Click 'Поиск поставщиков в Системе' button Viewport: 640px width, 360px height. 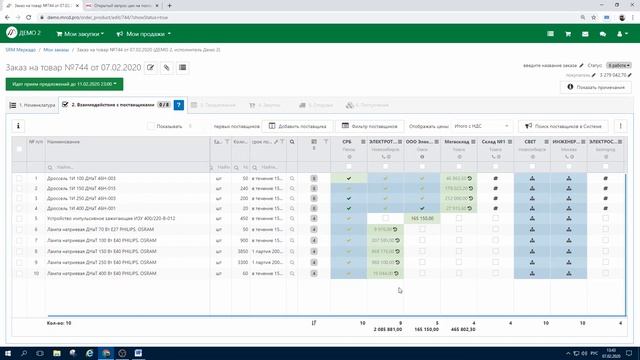pos(563,126)
